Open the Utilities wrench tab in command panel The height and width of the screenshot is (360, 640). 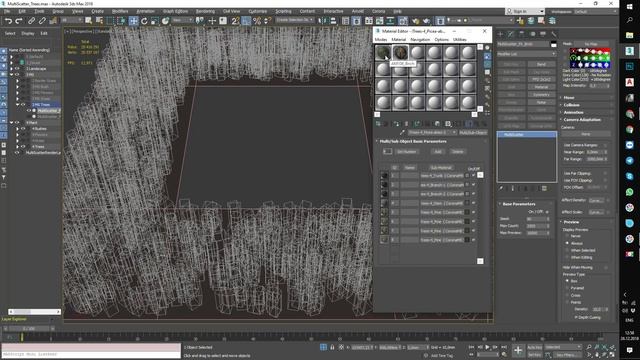(x=553, y=34)
